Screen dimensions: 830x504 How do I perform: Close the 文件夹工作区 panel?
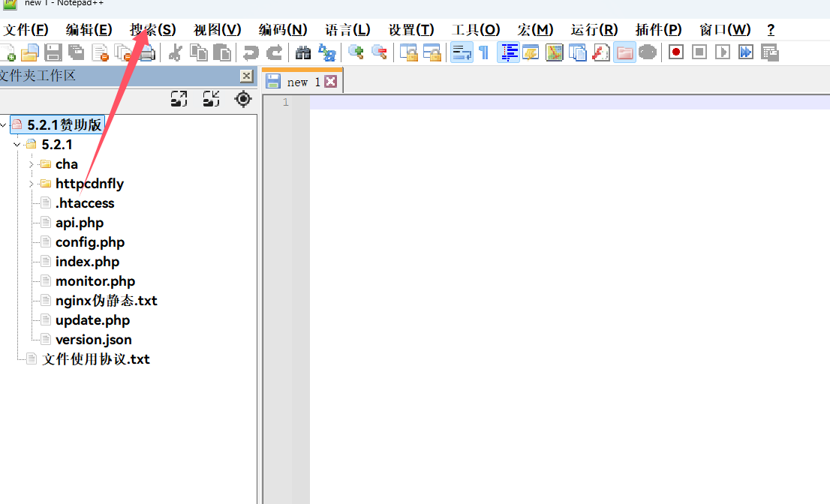(x=247, y=76)
